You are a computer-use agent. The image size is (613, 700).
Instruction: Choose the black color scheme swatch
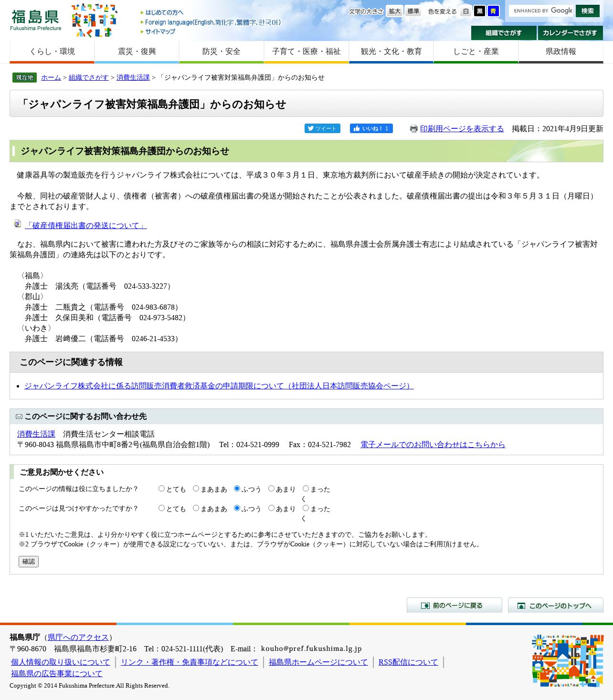point(479,11)
